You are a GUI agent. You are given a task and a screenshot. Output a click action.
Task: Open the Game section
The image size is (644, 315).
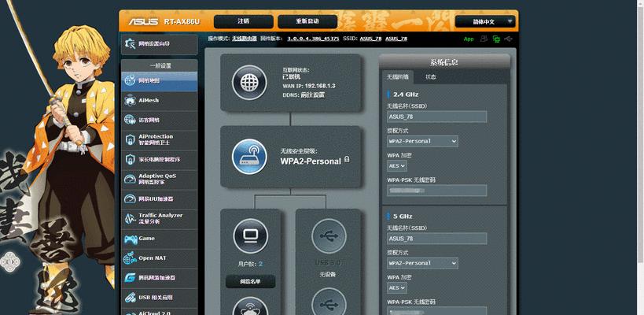tap(159, 239)
